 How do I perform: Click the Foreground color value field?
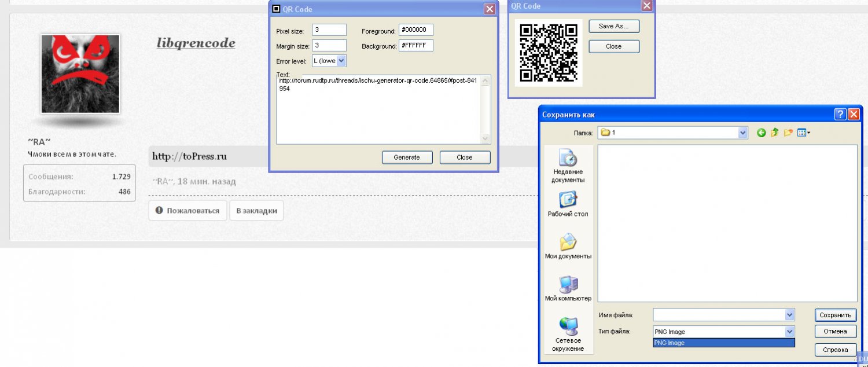coord(416,30)
